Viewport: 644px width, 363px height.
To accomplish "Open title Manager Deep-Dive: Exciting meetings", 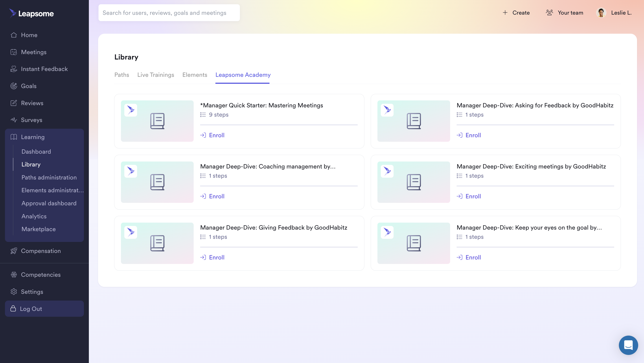I will pyautogui.click(x=531, y=166).
